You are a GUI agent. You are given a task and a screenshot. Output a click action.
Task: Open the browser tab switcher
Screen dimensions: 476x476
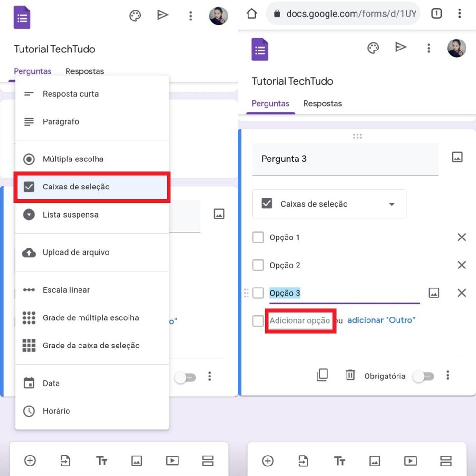point(436,13)
